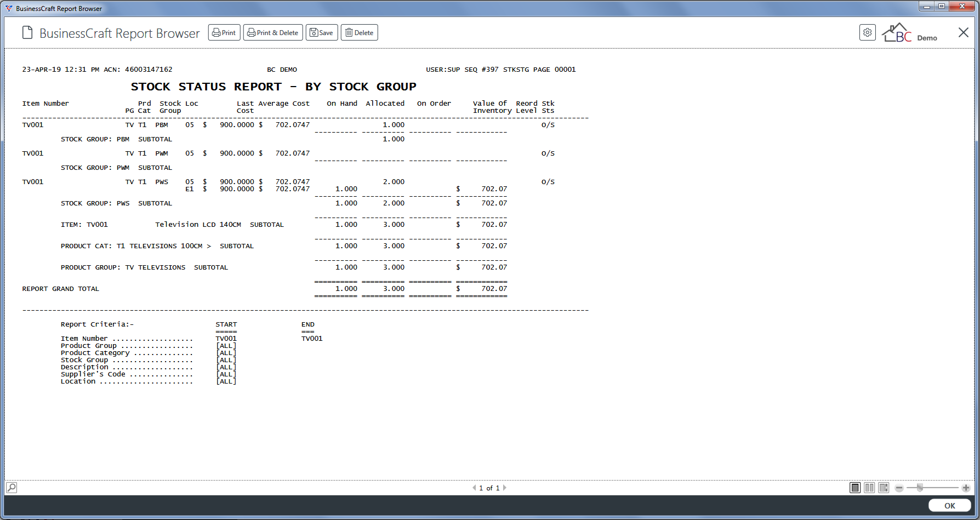Click 'USER:SUP SEQ #397' header text

[463, 70]
